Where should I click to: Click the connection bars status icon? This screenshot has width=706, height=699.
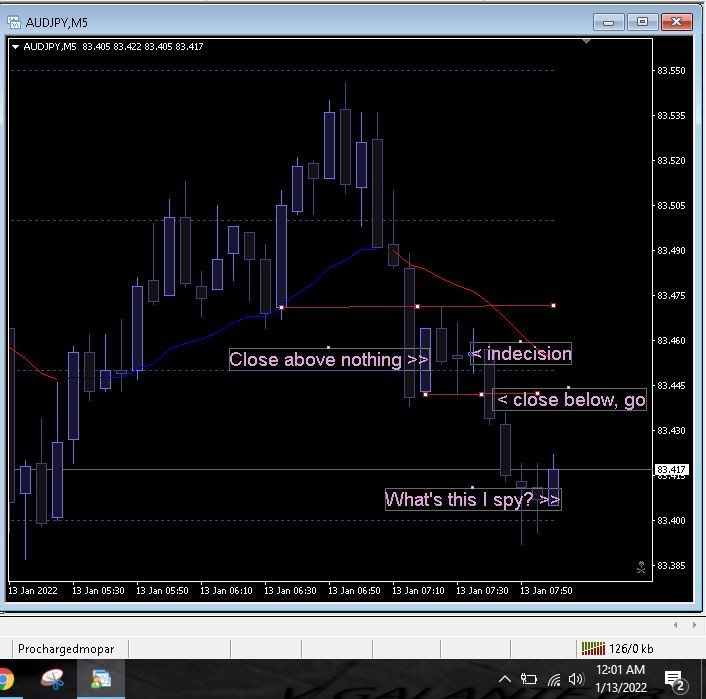coord(593,649)
